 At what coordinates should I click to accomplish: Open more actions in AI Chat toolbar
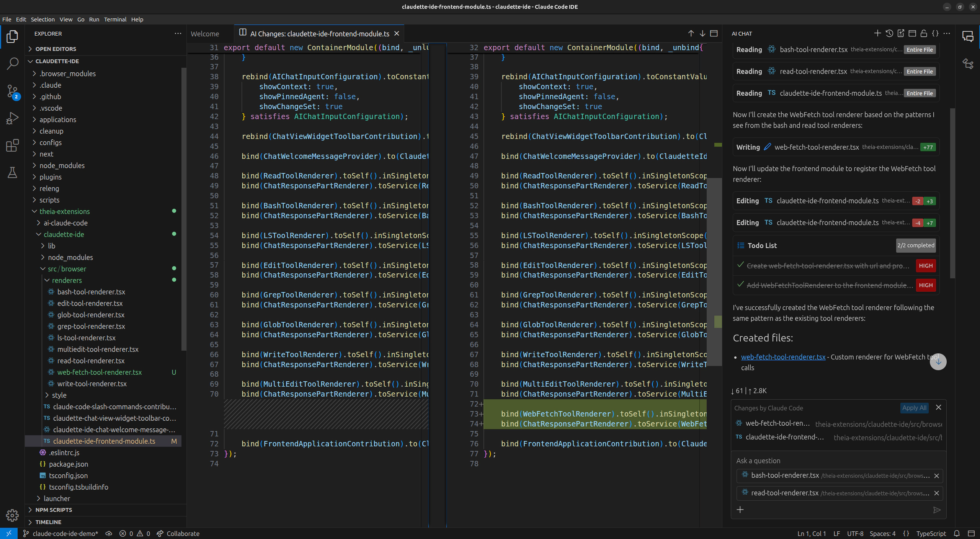(947, 33)
